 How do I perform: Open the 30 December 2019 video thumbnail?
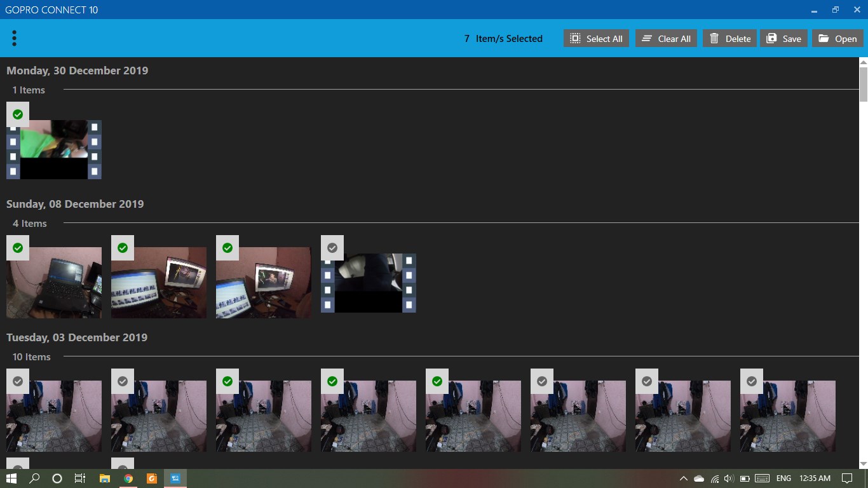54,149
